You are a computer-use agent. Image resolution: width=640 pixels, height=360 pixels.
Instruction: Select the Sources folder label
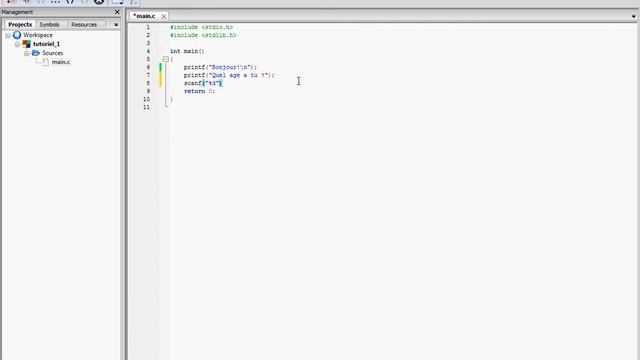pyautogui.click(x=53, y=53)
